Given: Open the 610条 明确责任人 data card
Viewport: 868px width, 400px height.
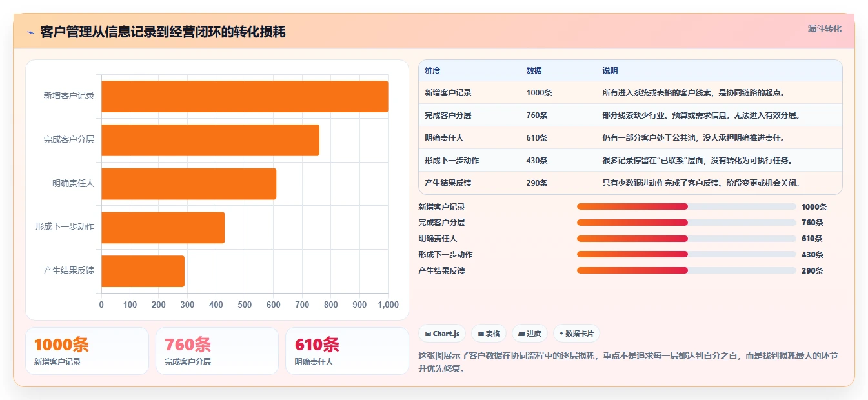Looking at the screenshot, I should (347, 351).
